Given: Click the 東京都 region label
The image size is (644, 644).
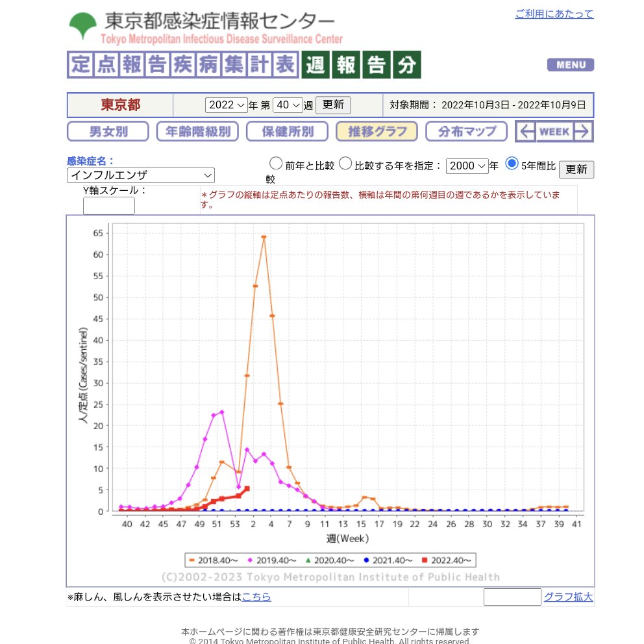Looking at the screenshot, I should 120,105.
